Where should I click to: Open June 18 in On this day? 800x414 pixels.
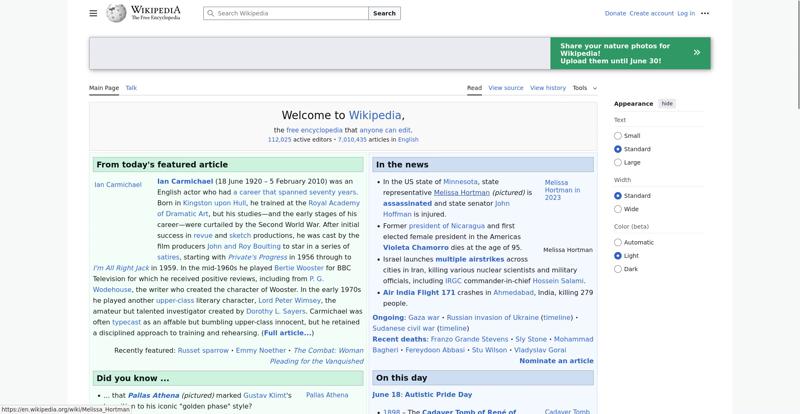pos(388,394)
